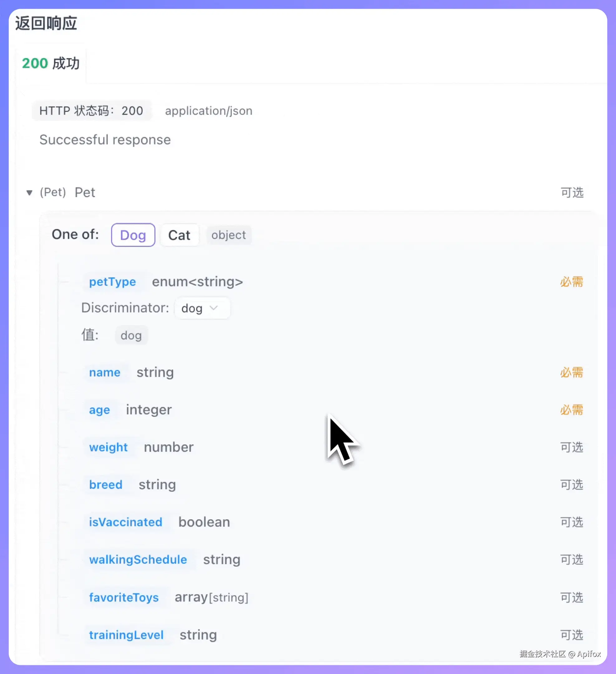Click the object type badge
Viewport: 616px width, 674px height.
229,235
